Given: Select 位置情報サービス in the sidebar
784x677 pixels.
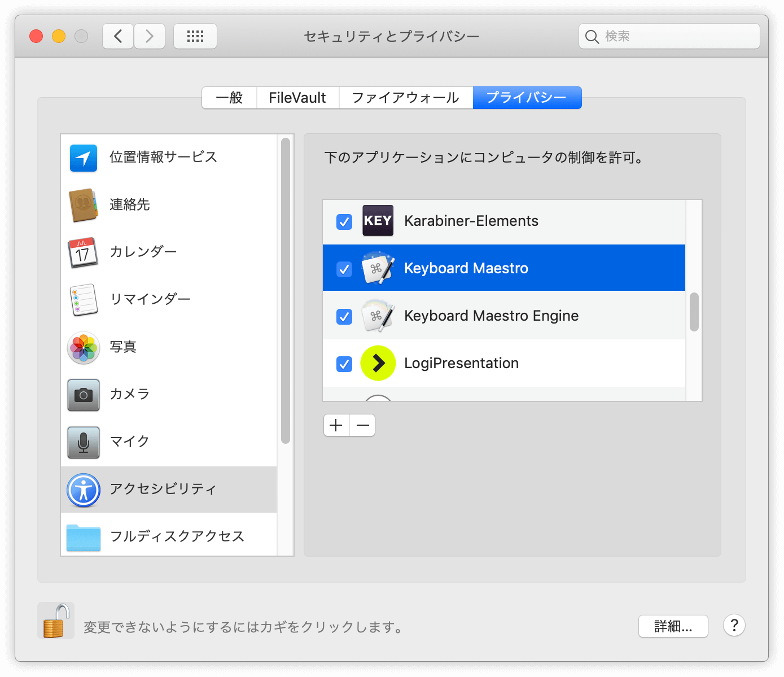Looking at the screenshot, I should [x=169, y=158].
